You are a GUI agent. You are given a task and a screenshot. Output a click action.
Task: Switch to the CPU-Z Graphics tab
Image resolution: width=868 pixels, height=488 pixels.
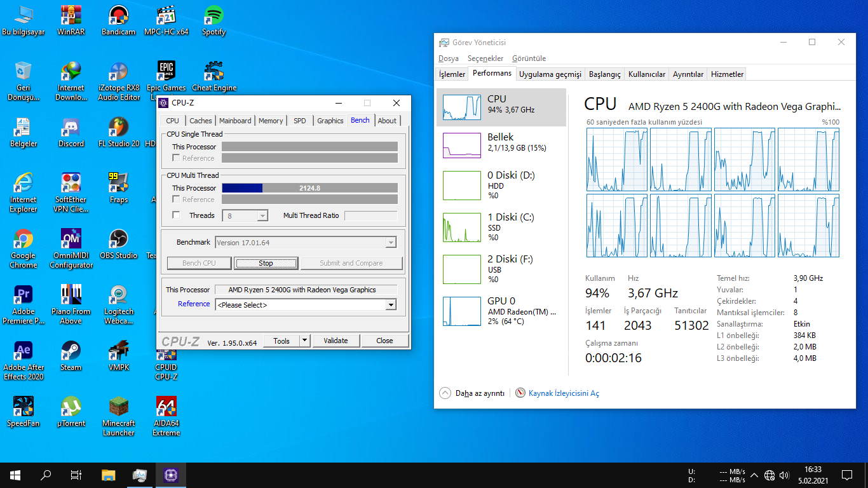coord(330,121)
